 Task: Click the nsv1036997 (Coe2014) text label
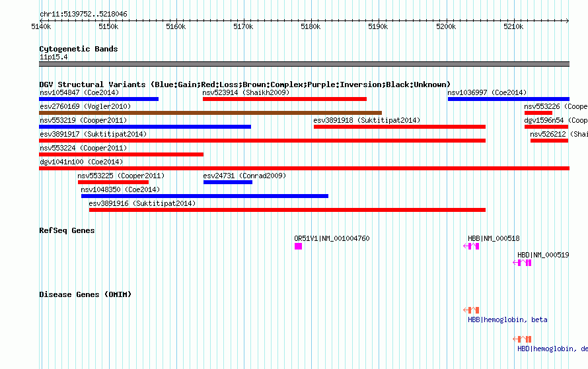(487, 92)
